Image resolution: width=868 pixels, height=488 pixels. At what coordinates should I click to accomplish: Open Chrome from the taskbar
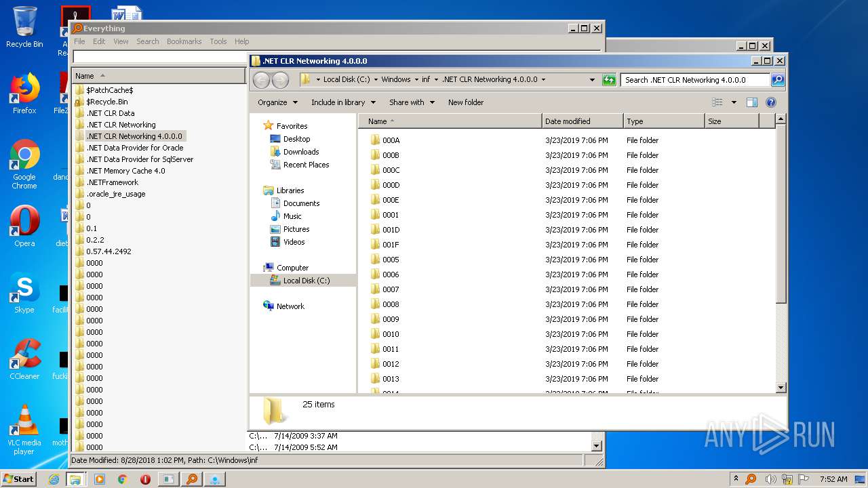pos(122,479)
